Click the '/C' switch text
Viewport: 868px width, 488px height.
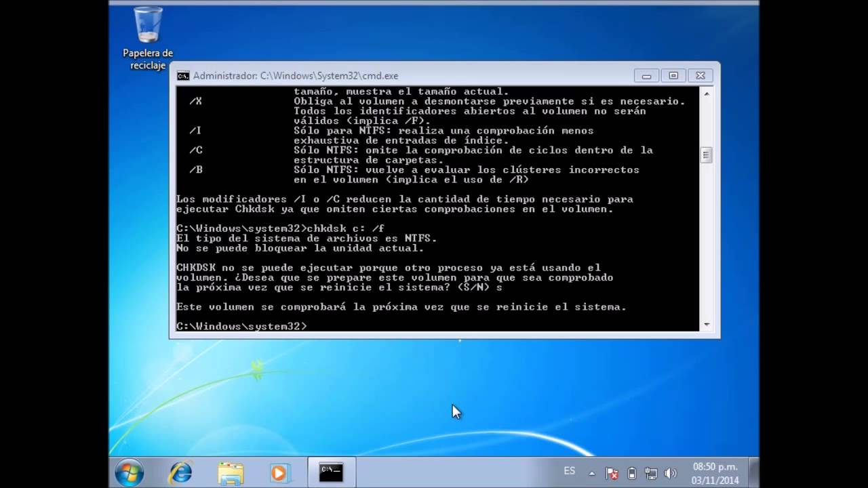coord(195,150)
